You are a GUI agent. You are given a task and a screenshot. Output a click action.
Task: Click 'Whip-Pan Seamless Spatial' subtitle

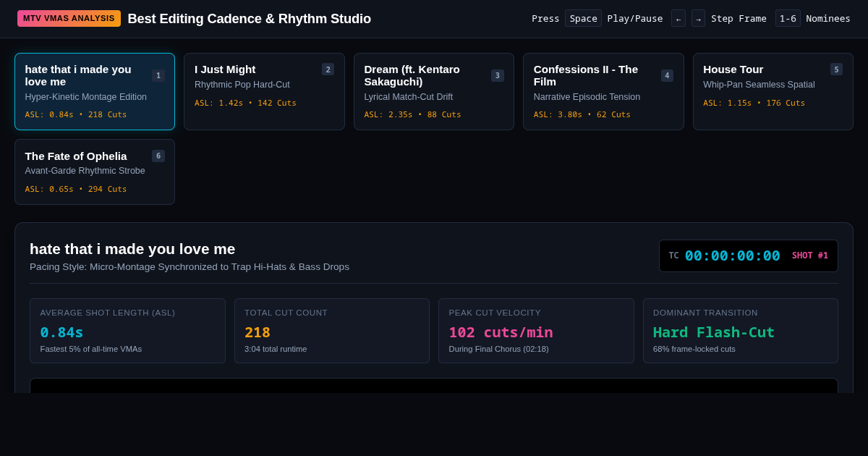759,85
